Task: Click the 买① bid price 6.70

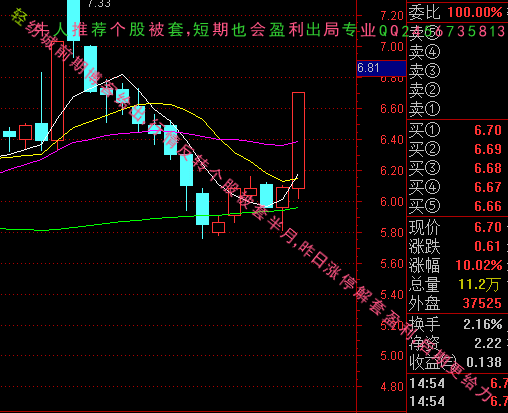Action: pyautogui.click(x=488, y=130)
